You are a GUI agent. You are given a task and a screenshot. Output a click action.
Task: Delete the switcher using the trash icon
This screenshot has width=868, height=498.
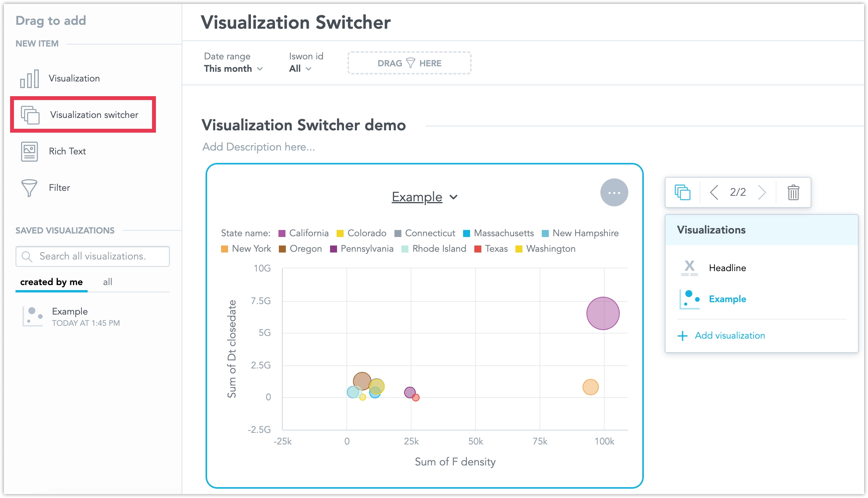[793, 192]
